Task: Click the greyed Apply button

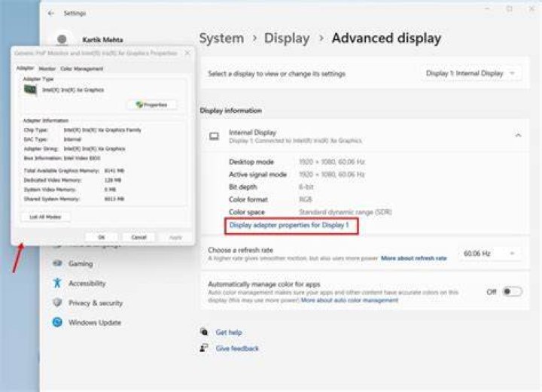Action: pyautogui.click(x=175, y=237)
